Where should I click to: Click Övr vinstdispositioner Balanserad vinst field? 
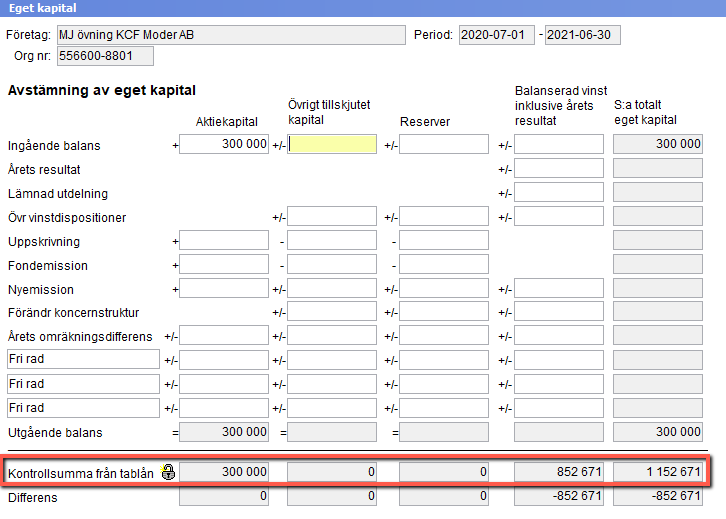559,216
